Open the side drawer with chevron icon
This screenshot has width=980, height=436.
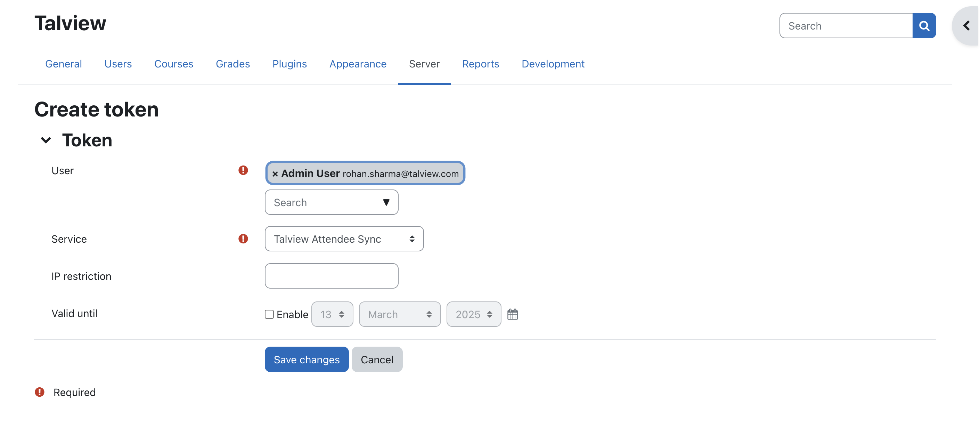click(966, 26)
